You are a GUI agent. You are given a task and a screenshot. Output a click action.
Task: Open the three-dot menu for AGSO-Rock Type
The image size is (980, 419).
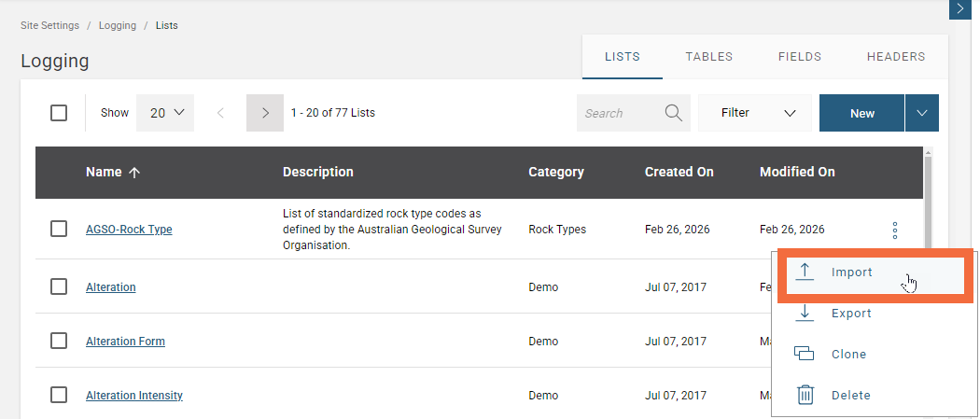coord(894,230)
